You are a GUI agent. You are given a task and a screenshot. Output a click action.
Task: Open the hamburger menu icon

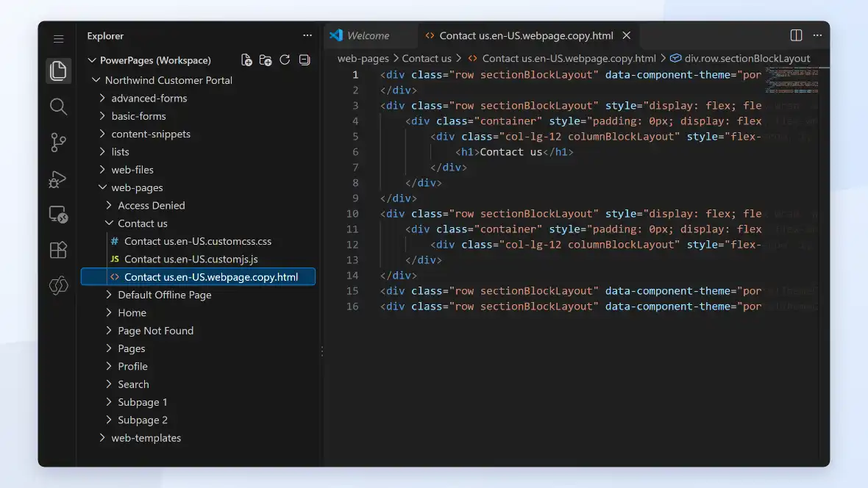pyautogui.click(x=58, y=39)
